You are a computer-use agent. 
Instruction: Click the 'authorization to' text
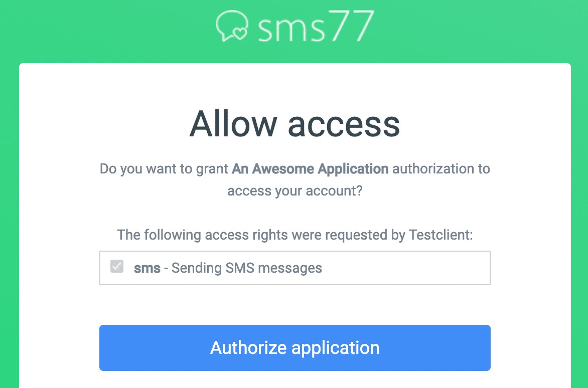coord(441,168)
